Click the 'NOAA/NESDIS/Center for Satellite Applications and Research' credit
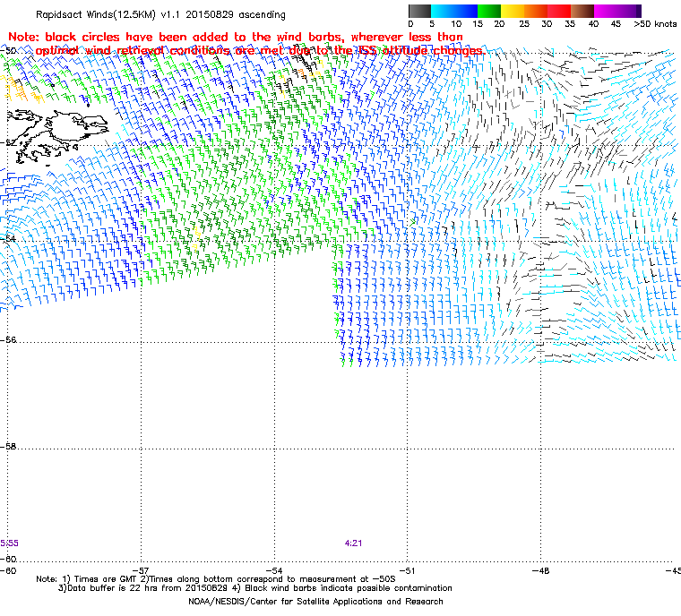 (x=315, y=602)
